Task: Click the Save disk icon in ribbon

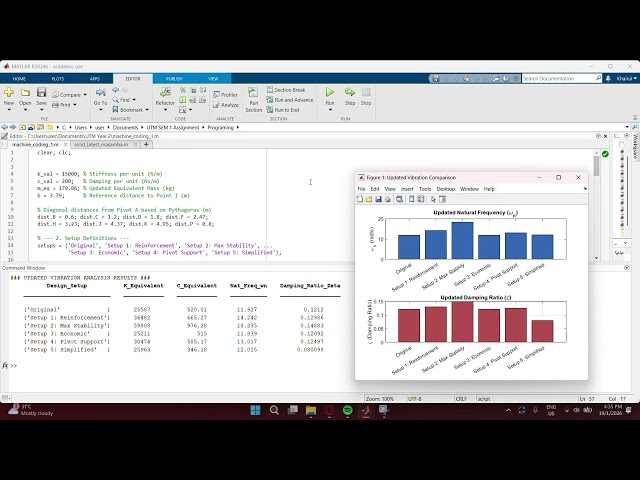Action: click(41, 92)
